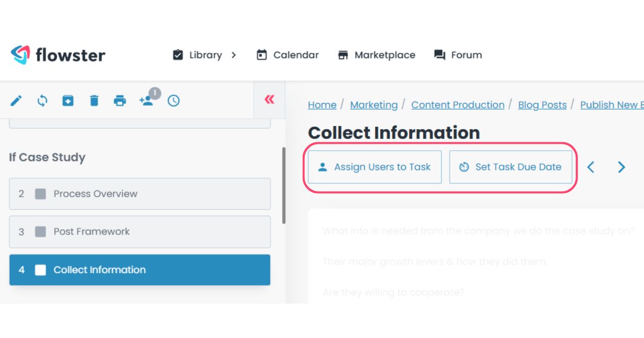The image size is (644, 338).
Task: Check the checkbox next to Process Overview
Action: click(x=40, y=194)
